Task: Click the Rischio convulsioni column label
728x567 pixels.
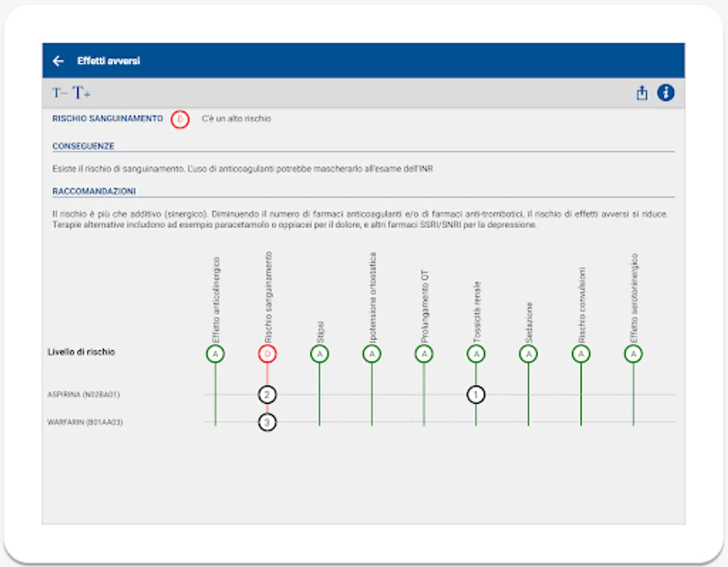Action: (x=582, y=306)
